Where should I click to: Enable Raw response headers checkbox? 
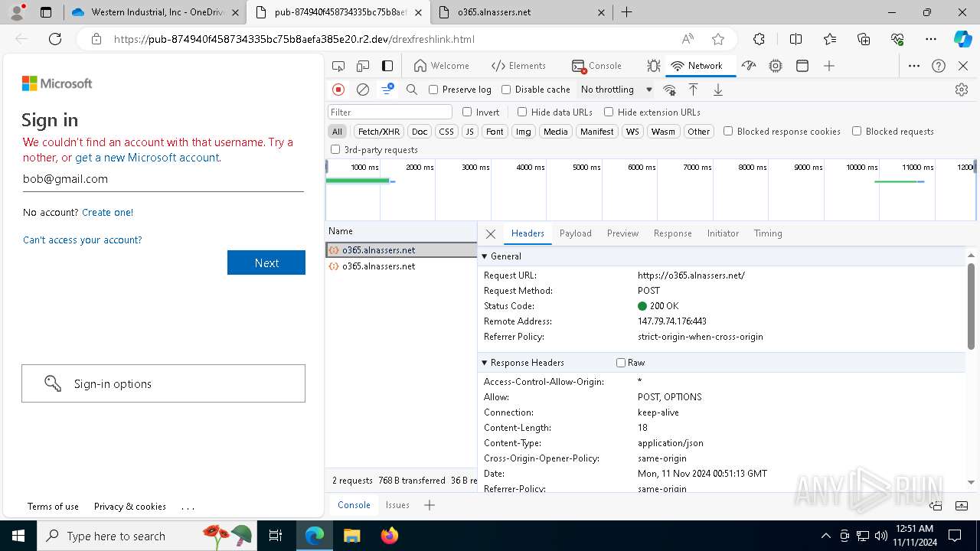click(621, 363)
